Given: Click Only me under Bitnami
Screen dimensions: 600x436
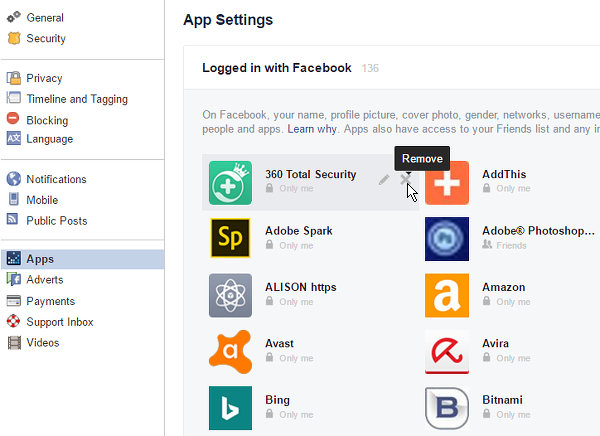Looking at the screenshot, I should coord(507,414).
